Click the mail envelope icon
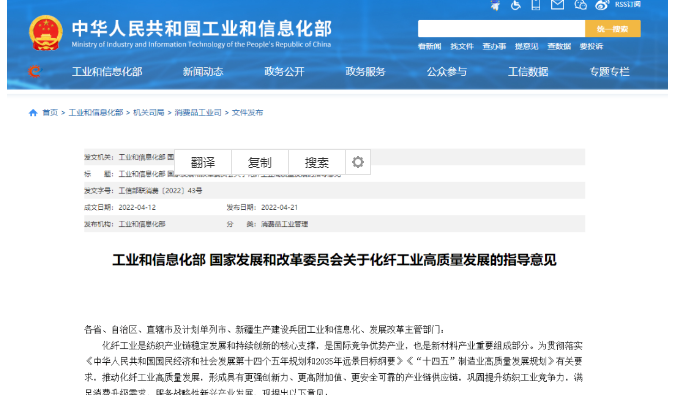Image resolution: width=674 pixels, height=395 pixels. click(558, 5)
